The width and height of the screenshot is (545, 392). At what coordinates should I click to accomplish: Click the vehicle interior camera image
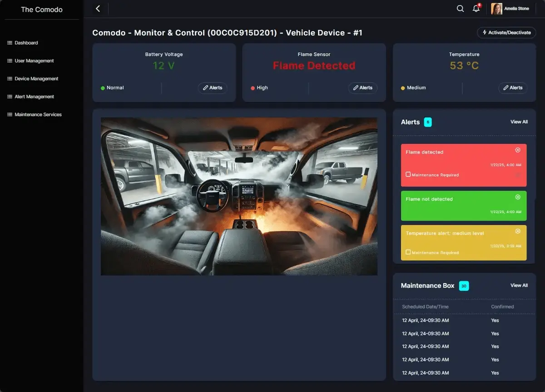(x=239, y=196)
